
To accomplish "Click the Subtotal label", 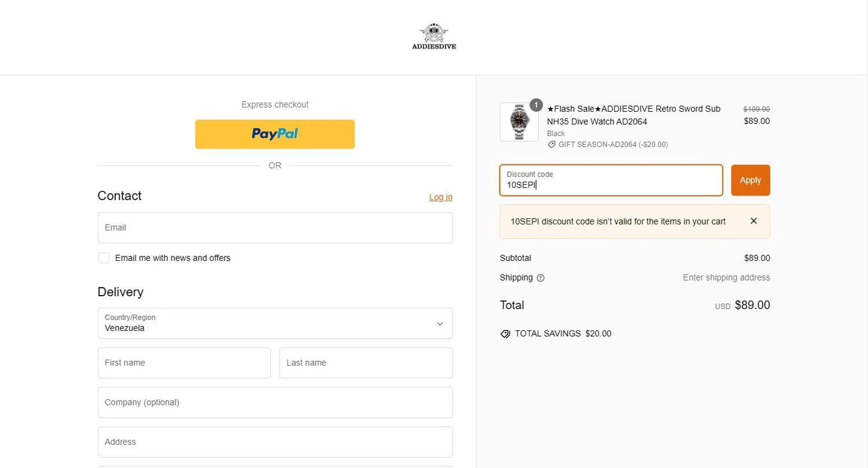I will (x=515, y=258).
